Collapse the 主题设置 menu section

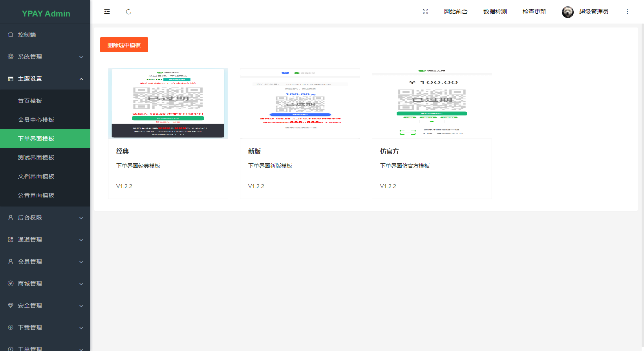tap(81, 79)
